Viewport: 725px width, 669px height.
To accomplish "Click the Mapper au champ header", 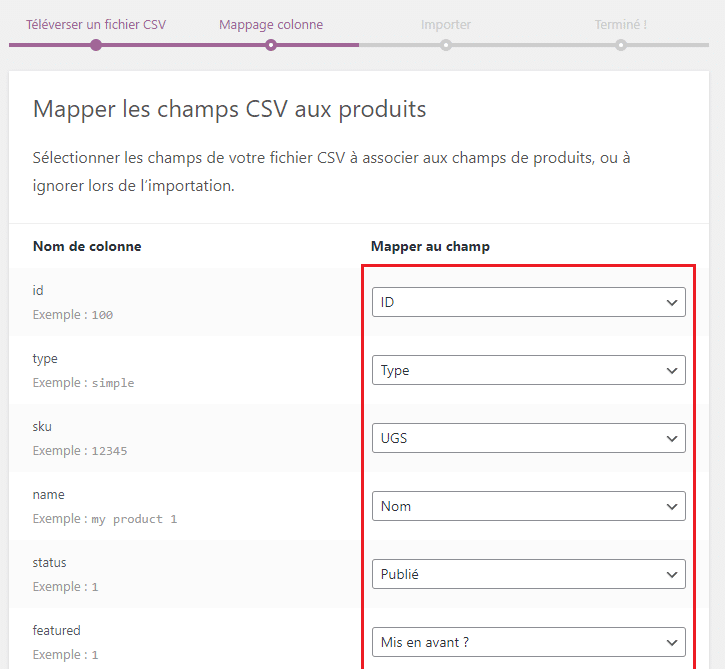I will (430, 246).
